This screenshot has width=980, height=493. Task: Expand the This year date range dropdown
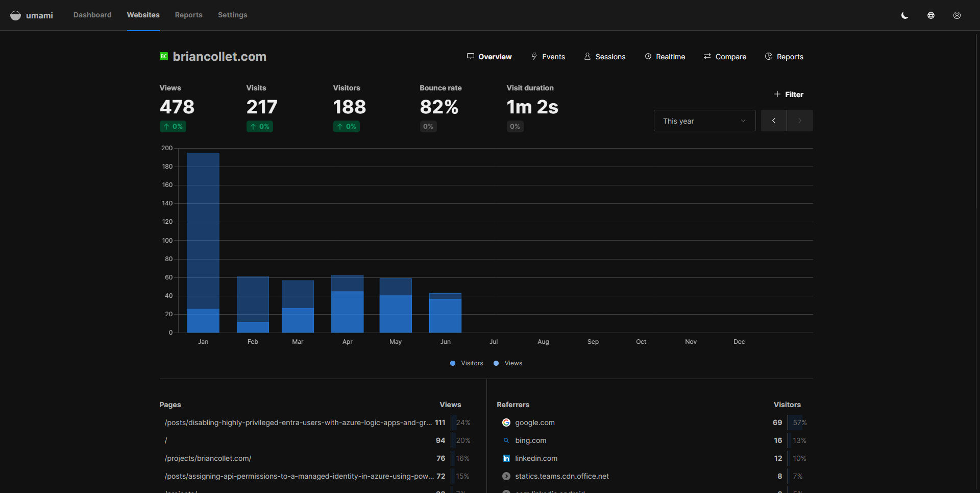(704, 121)
